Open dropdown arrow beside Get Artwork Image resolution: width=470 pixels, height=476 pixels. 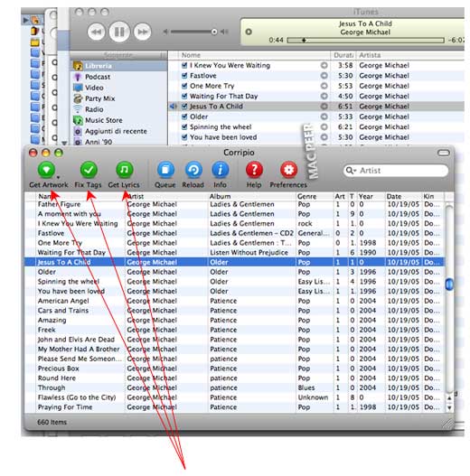coord(58,177)
